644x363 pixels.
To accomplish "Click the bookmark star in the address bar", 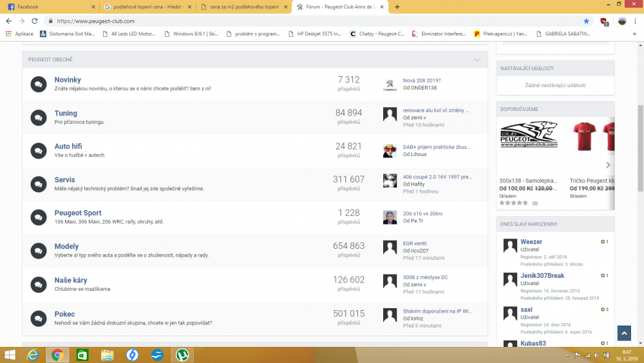I will click(x=586, y=21).
